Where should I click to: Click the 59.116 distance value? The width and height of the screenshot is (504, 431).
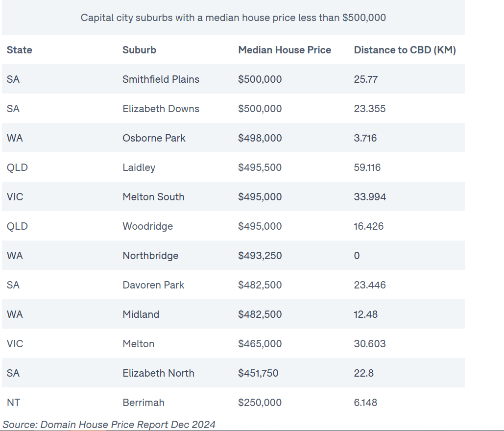(x=367, y=168)
